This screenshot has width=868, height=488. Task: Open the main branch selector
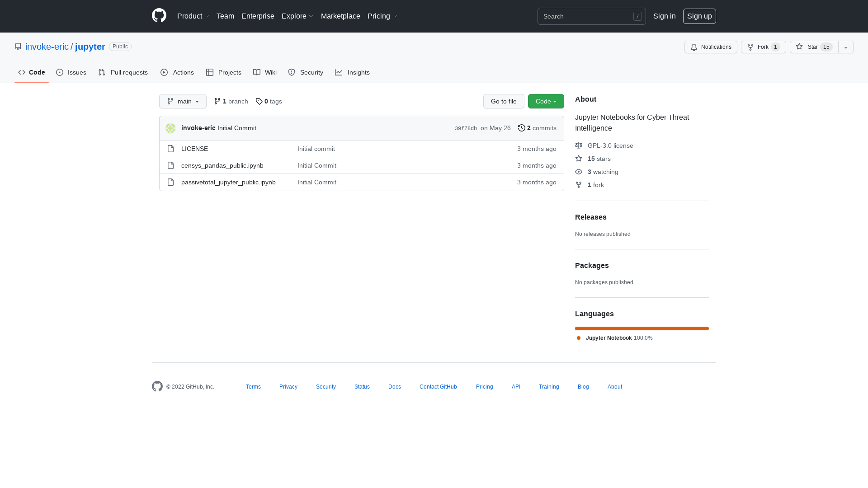coord(183,101)
